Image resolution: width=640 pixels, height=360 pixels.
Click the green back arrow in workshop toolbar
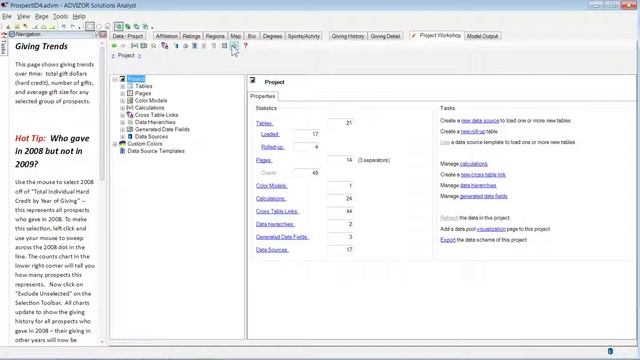114,46
